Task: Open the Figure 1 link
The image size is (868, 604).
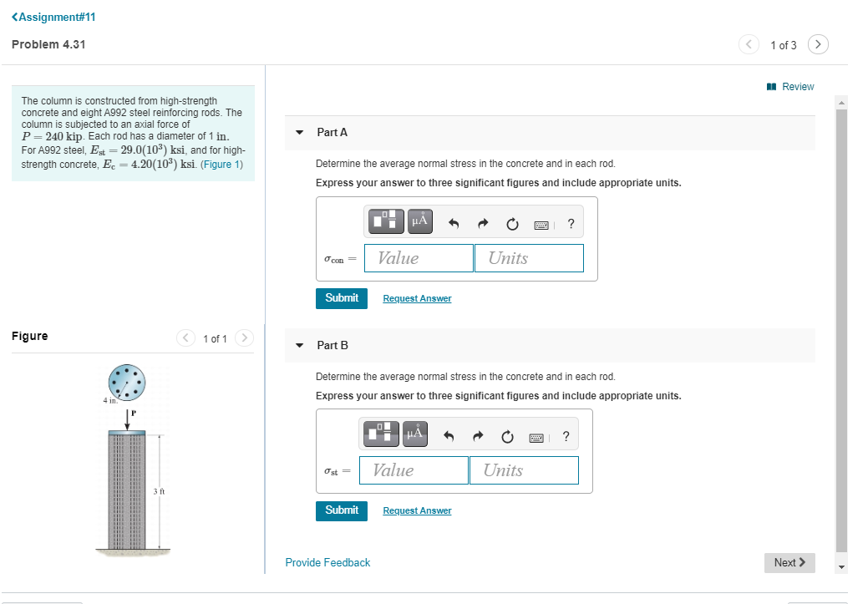Action: pyautogui.click(x=221, y=165)
